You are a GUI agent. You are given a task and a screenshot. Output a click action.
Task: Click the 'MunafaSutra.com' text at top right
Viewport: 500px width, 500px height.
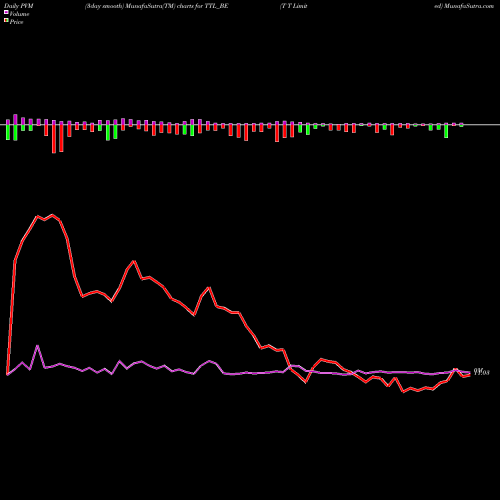(468, 6)
